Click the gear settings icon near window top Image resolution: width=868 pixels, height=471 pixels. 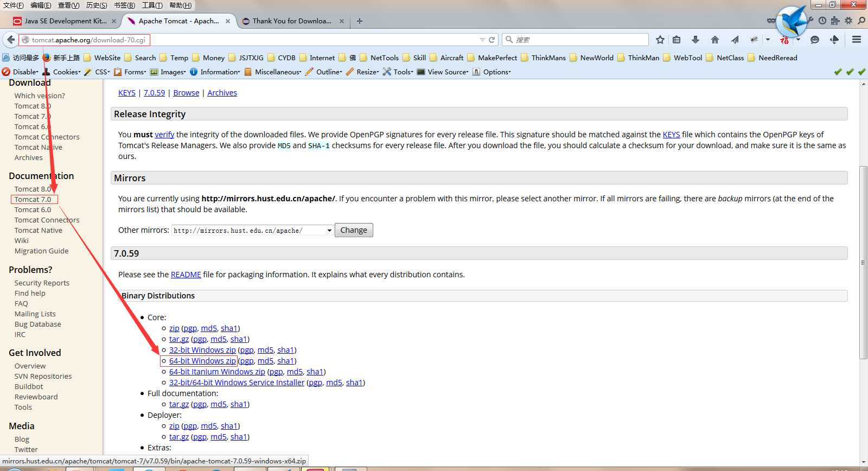(848, 21)
